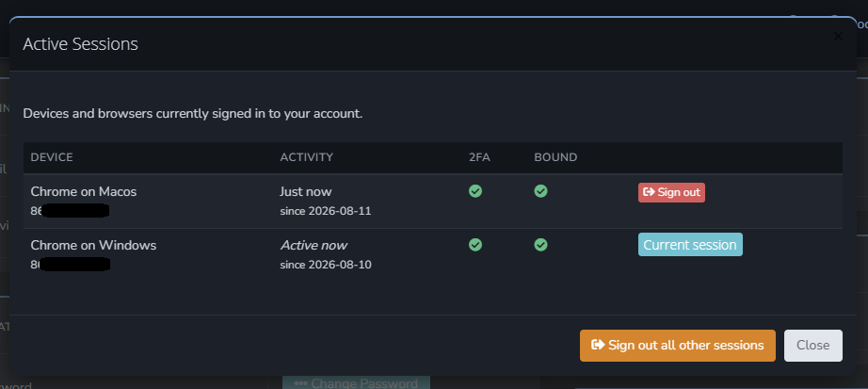Click the Change Password button behind the dialog
The height and width of the screenshot is (389, 868).
click(357, 383)
